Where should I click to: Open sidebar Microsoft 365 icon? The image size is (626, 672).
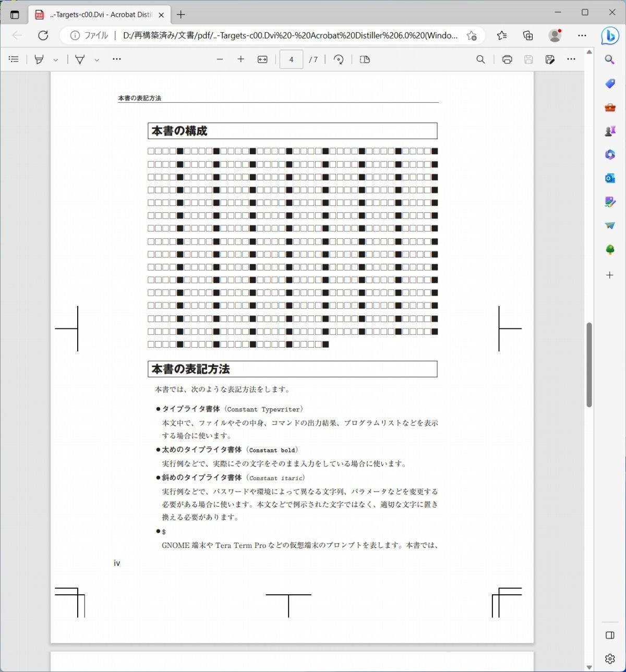[610, 155]
